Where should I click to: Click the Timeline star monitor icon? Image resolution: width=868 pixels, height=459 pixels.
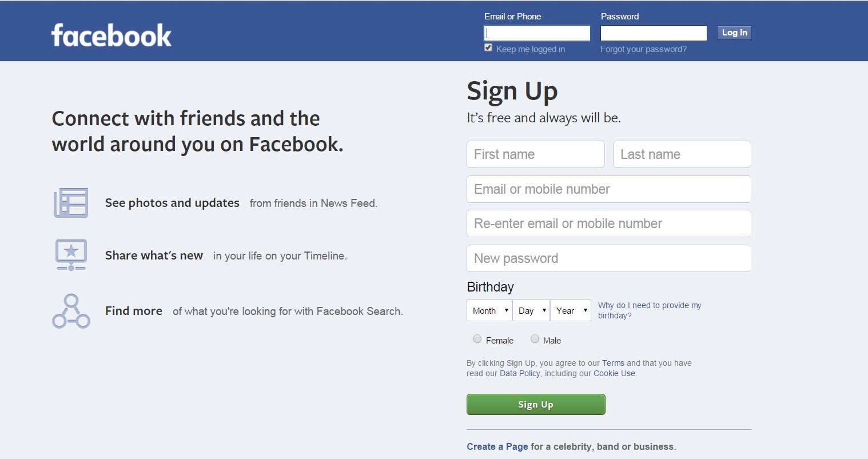point(71,255)
